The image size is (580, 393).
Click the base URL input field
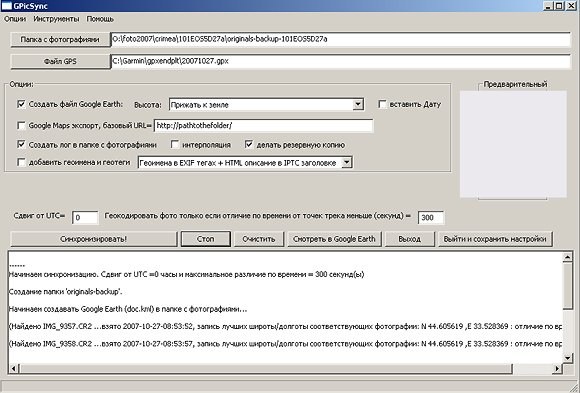(x=263, y=125)
